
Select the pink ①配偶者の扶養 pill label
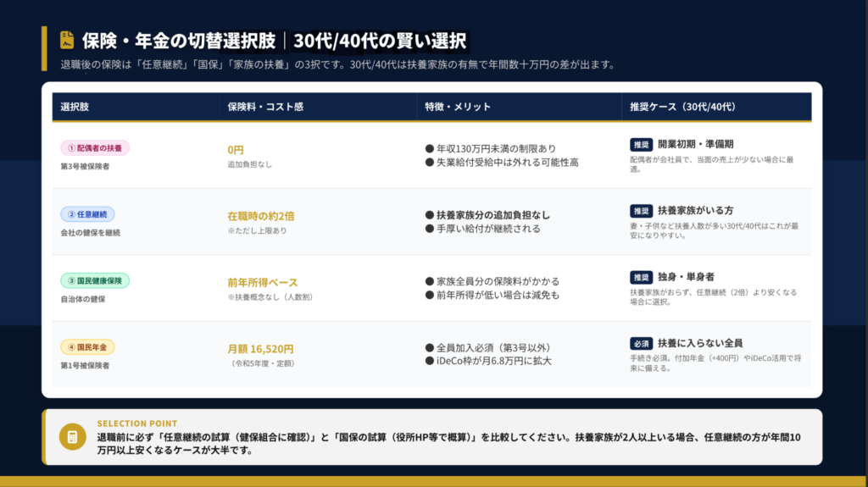click(x=94, y=148)
